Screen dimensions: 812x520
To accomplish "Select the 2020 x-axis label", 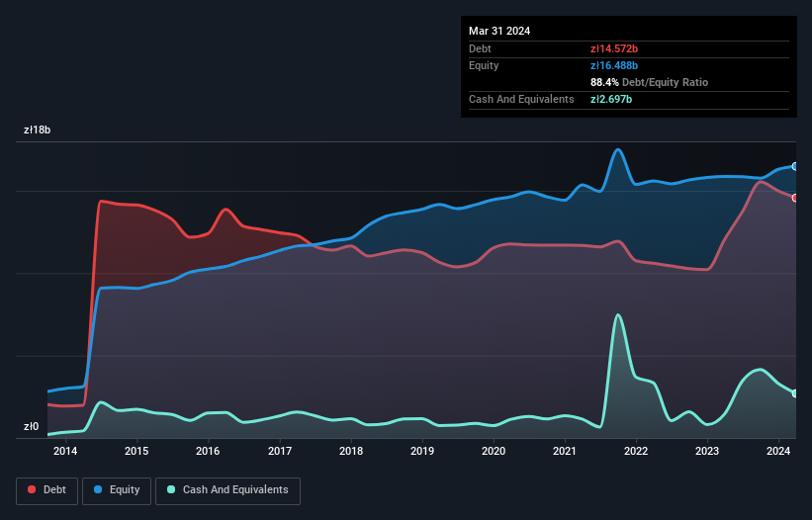I will point(494,452).
